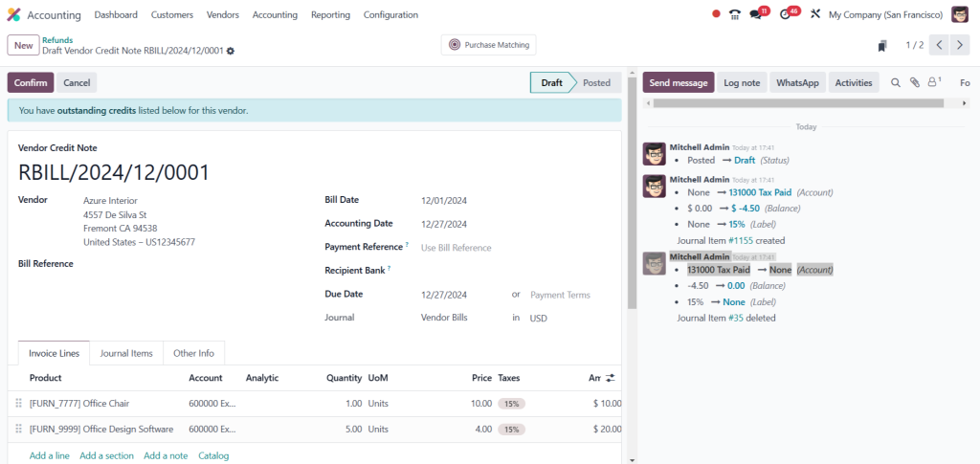
Task: Open the Configuration menu
Action: point(390,14)
